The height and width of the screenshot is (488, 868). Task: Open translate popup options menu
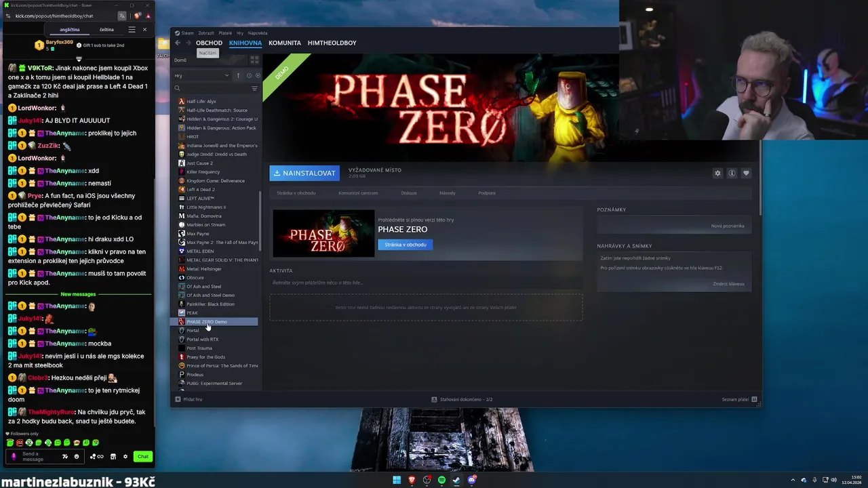pos(132,30)
